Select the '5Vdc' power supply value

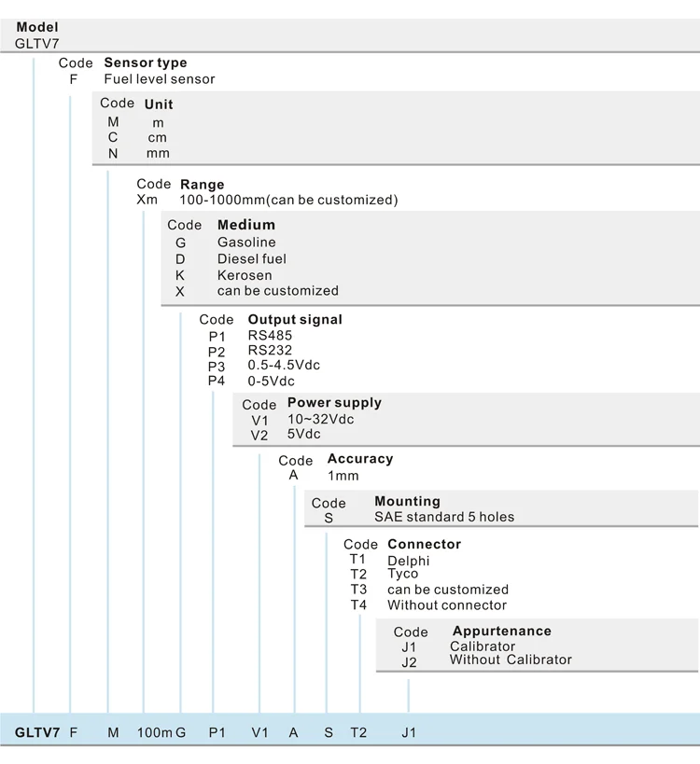[x=304, y=434]
